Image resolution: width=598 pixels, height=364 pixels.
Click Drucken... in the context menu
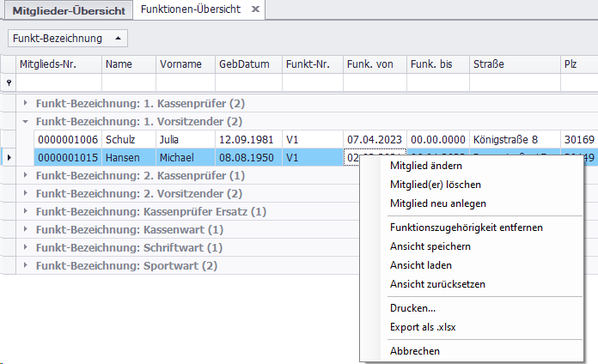412,307
